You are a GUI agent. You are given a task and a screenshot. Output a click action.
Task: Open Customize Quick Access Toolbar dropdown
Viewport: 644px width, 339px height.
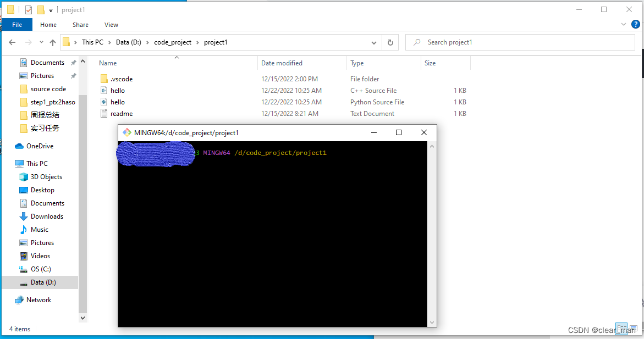[51, 10]
